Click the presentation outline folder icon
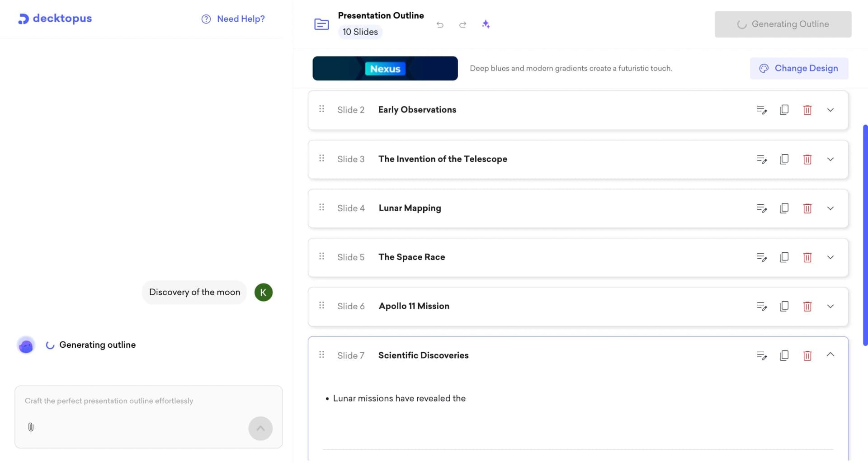Viewport: 868px width, 463px height. (x=321, y=24)
